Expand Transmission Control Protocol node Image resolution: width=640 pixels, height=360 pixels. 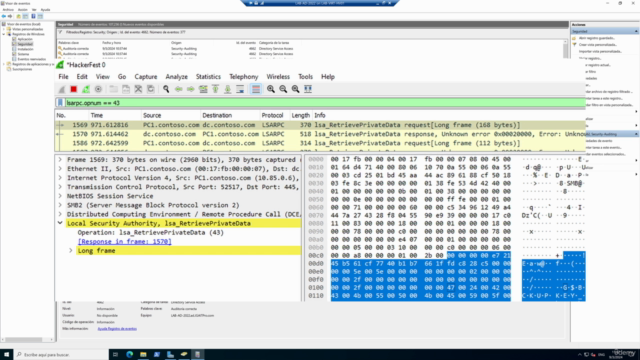[60, 187]
